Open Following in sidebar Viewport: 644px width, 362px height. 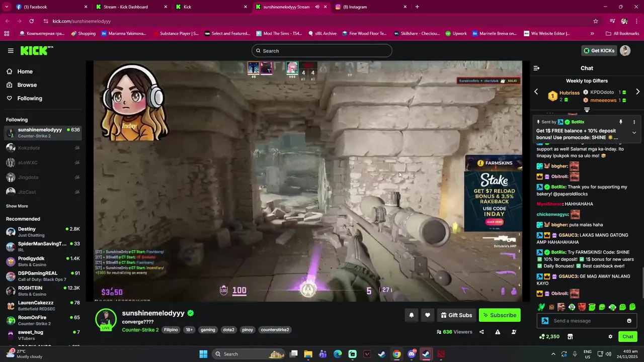[30, 99]
